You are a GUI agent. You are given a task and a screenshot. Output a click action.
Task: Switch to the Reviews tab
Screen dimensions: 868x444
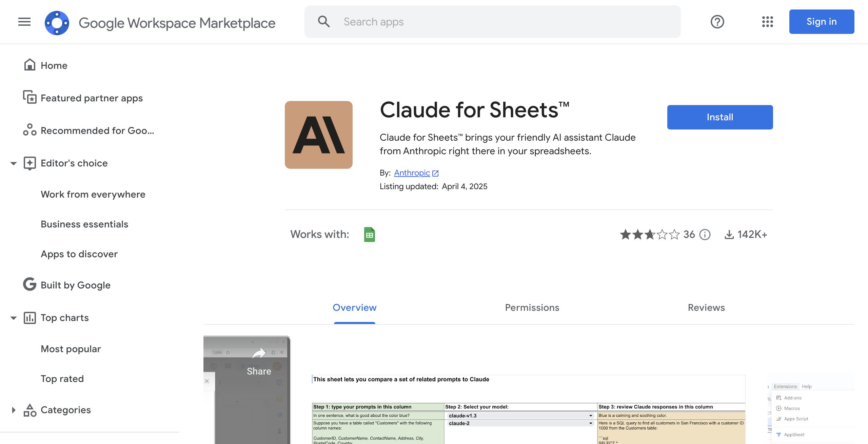click(706, 307)
